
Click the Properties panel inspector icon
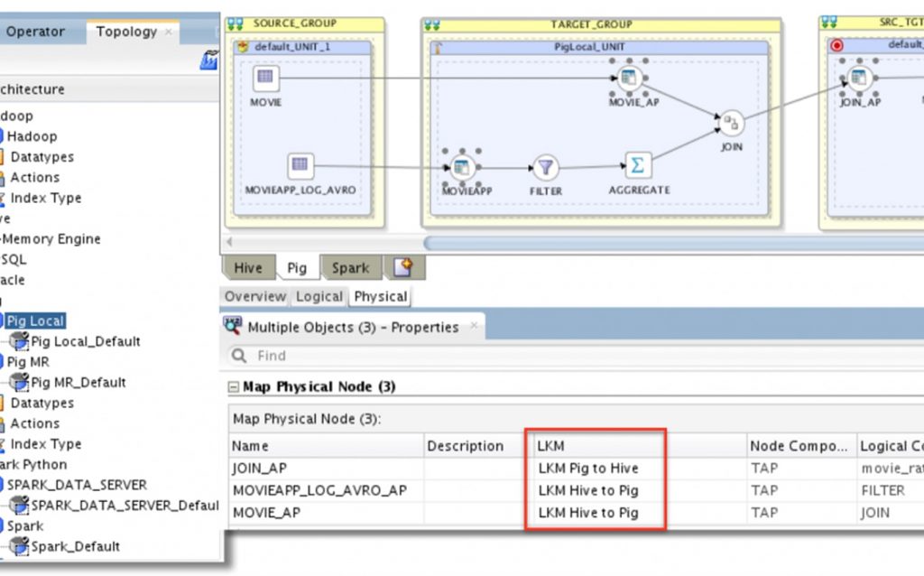pos(232,326)
